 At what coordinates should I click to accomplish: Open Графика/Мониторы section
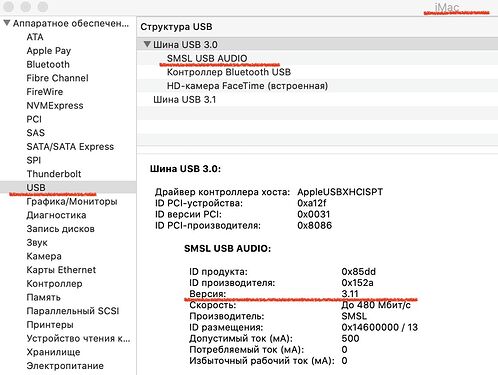(72, 202)
